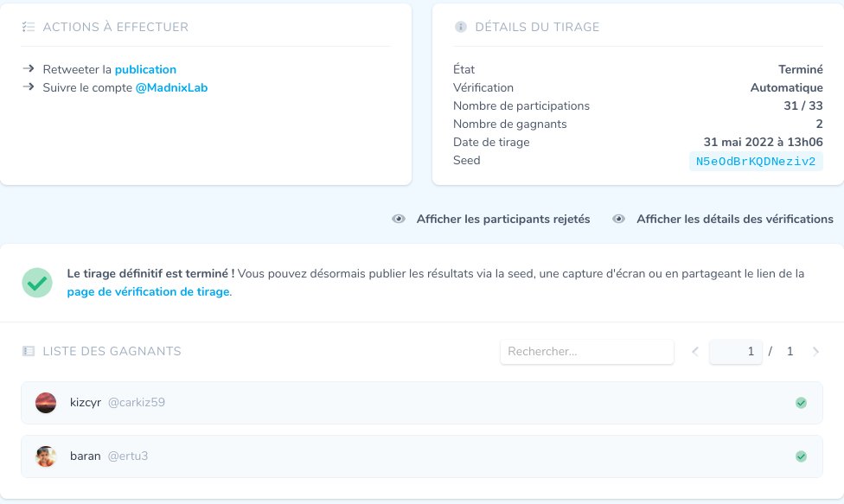Click the Vérification label
This screenshot has height=504, width=844.
tap(483, 87)
